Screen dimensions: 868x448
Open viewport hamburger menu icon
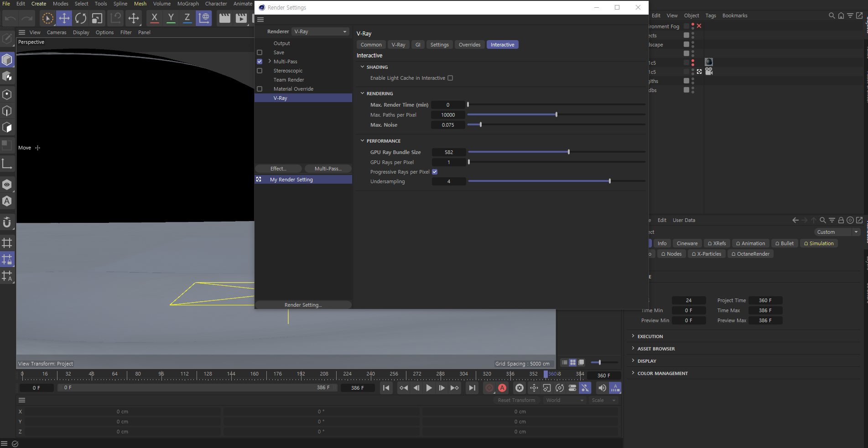[x=22, y=32]
